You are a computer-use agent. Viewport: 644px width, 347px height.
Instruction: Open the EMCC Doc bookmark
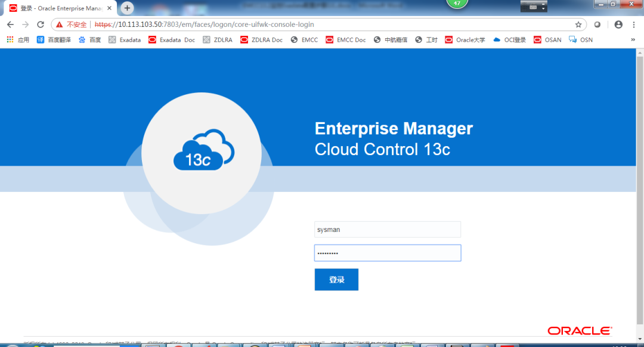pos(346,40)
